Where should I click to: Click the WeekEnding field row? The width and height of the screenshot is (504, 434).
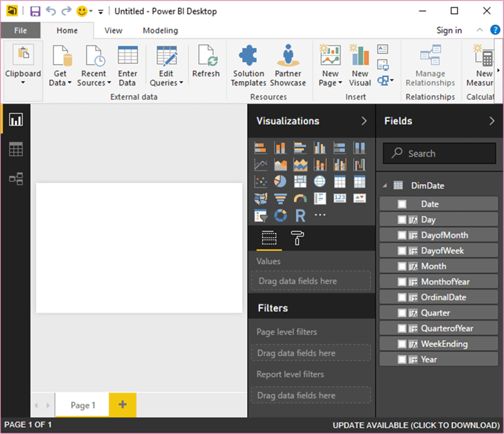pos(438,344)
